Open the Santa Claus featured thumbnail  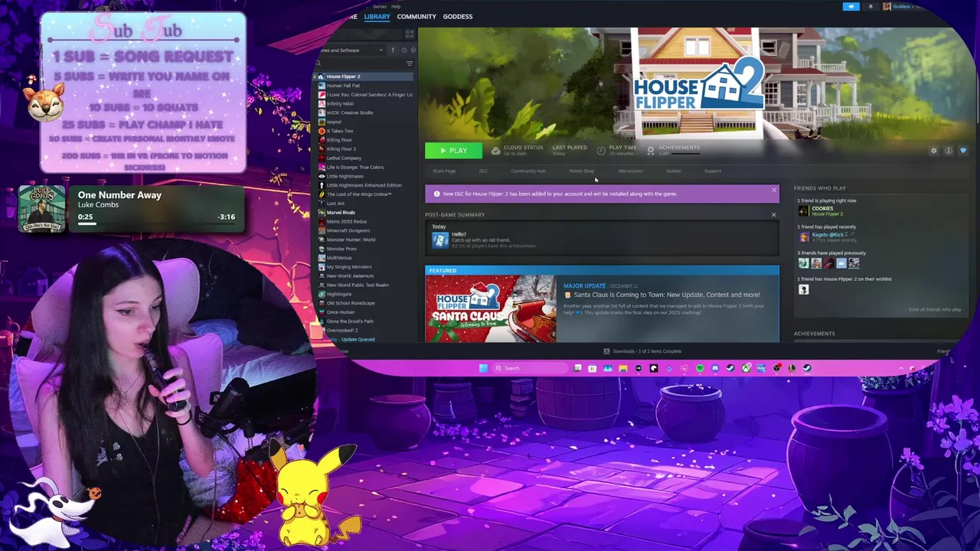tap(491, 308)
